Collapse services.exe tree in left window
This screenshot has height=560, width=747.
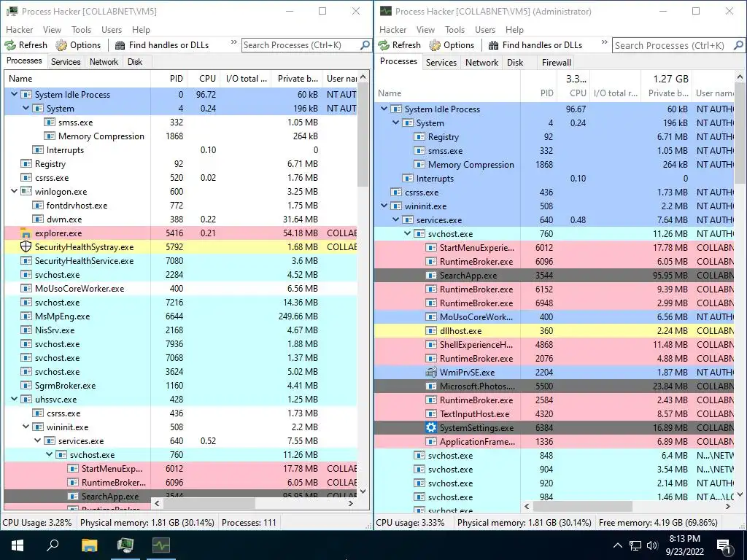tap(38, 440)
